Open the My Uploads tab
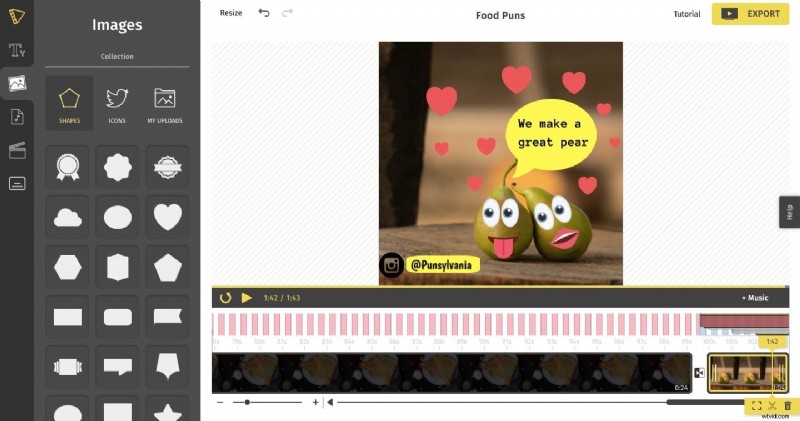Screen dimensions: 800x421 coord(165,104)
